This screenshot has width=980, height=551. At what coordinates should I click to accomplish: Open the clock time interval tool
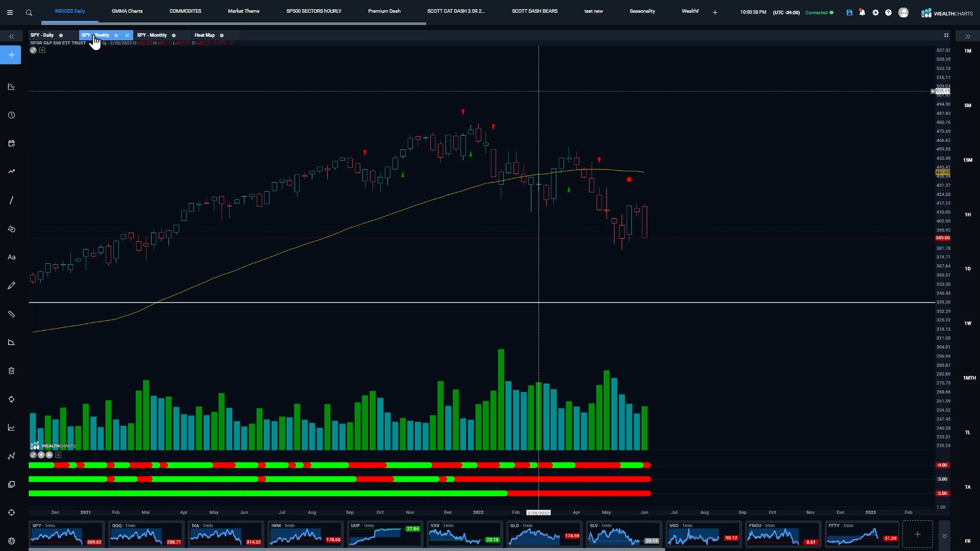(11, 115)
